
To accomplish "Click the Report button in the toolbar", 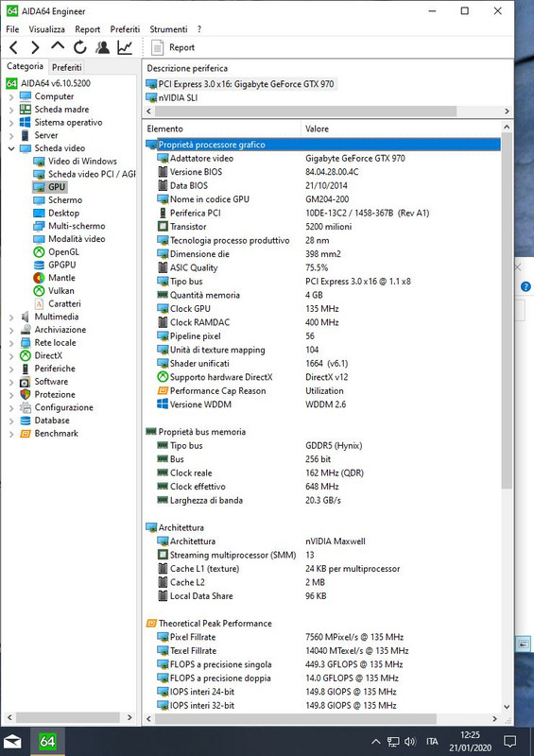I will click(x=173, y=47).
